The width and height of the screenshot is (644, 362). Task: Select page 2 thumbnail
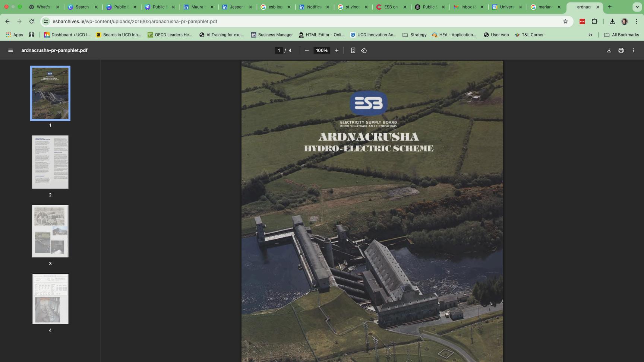pos(50,162)
